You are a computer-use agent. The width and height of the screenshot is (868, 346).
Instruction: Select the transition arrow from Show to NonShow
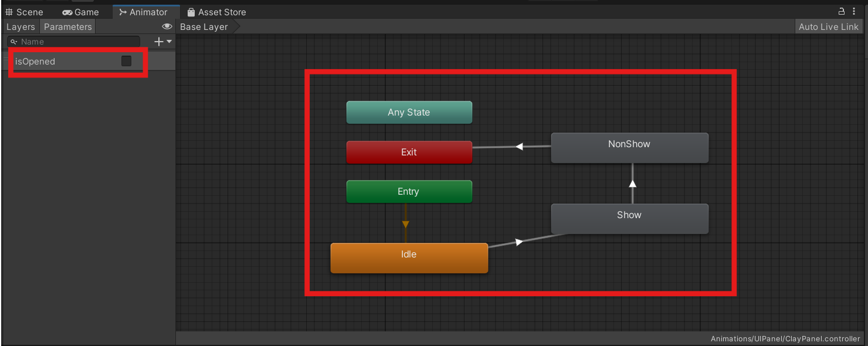click(632, 184)
